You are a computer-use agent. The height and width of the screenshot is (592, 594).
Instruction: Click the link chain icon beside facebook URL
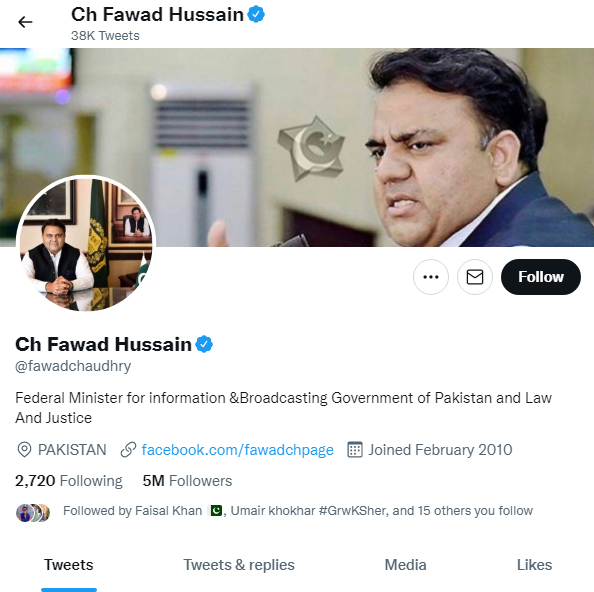tap(128, 450)
